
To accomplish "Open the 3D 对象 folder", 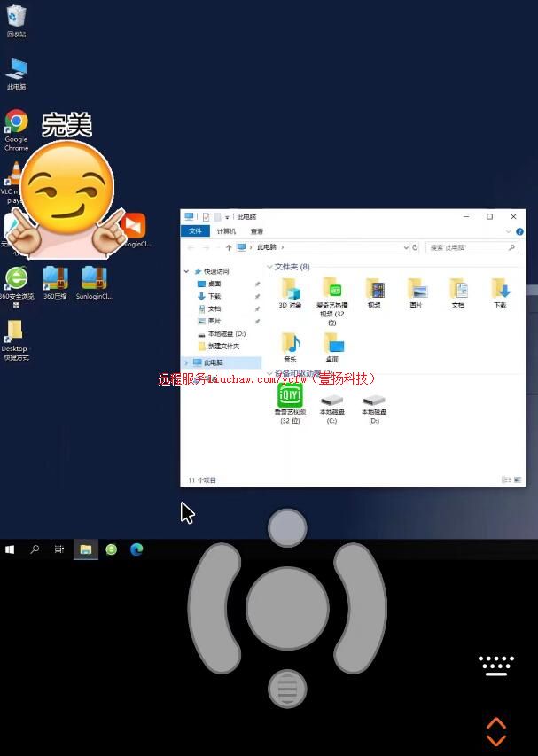I will click(x=290, y=289).
